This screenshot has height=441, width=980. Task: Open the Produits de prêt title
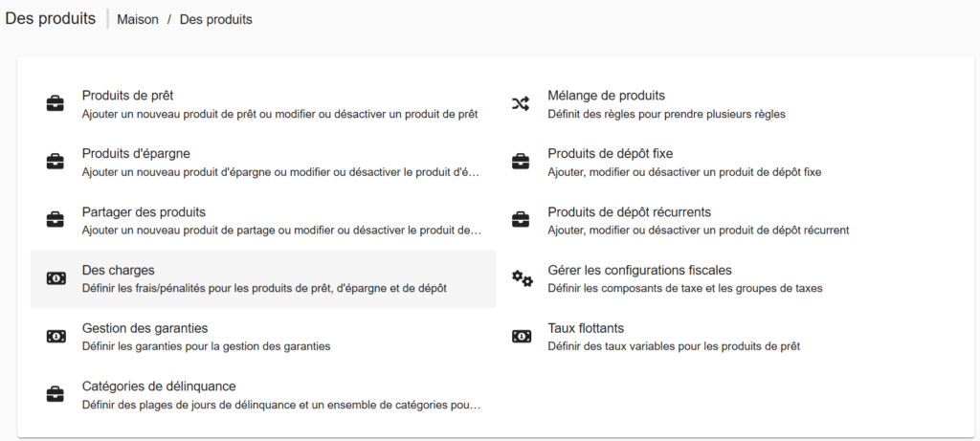tap(127, 96)
